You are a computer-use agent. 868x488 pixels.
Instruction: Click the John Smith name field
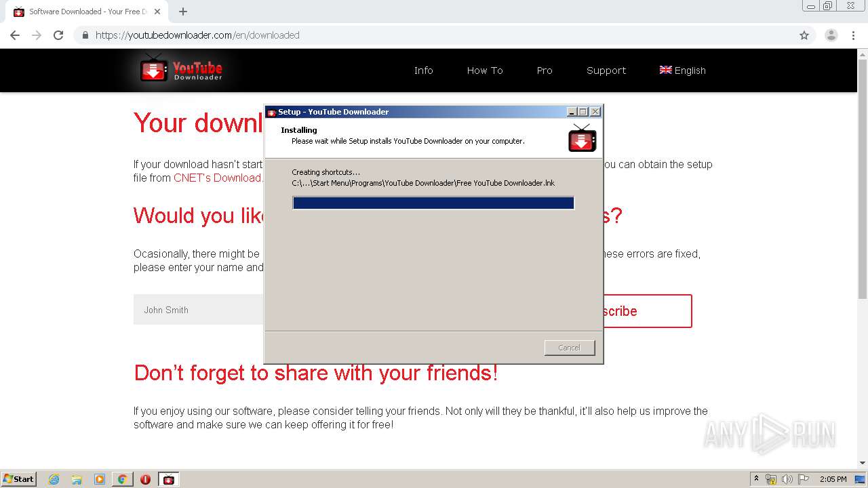point(199,310)
